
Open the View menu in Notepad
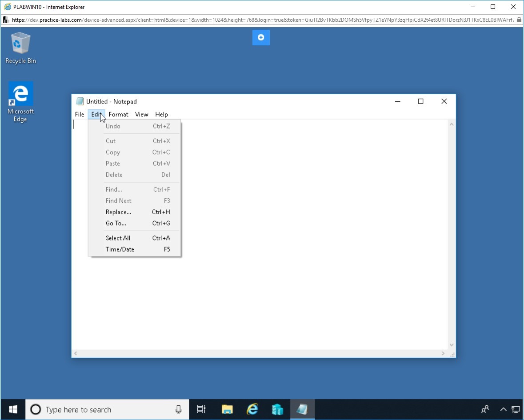coord(142,114)
